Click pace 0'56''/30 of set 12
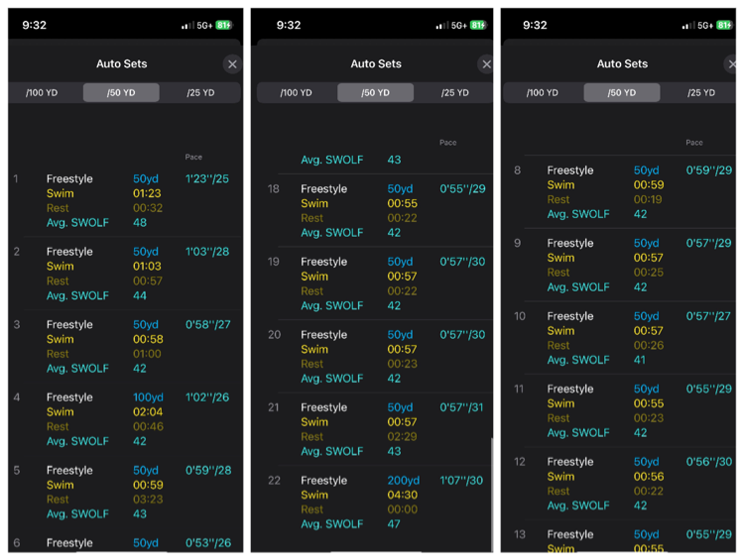 (x=709, y=461)
